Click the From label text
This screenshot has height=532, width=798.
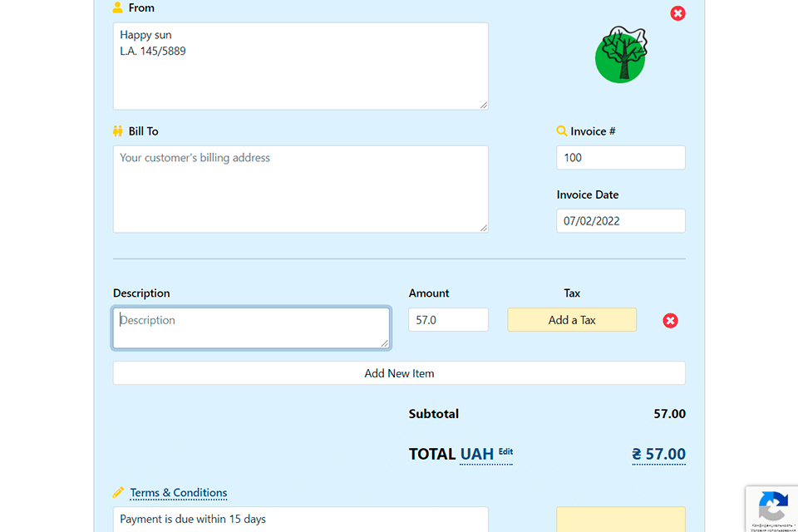pyautogui.click(x=141, y=7)
